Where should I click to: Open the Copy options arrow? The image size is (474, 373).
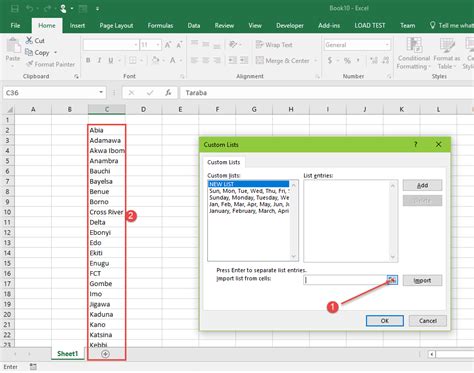click(55, 53)
